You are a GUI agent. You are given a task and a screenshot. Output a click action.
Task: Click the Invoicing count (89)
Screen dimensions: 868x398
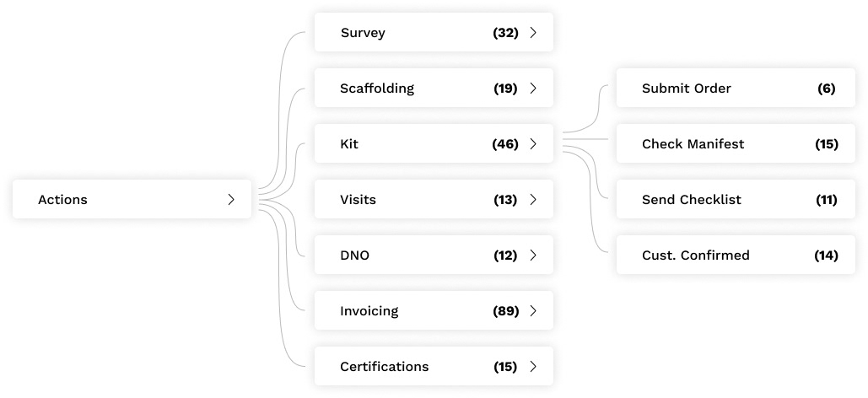506,310
